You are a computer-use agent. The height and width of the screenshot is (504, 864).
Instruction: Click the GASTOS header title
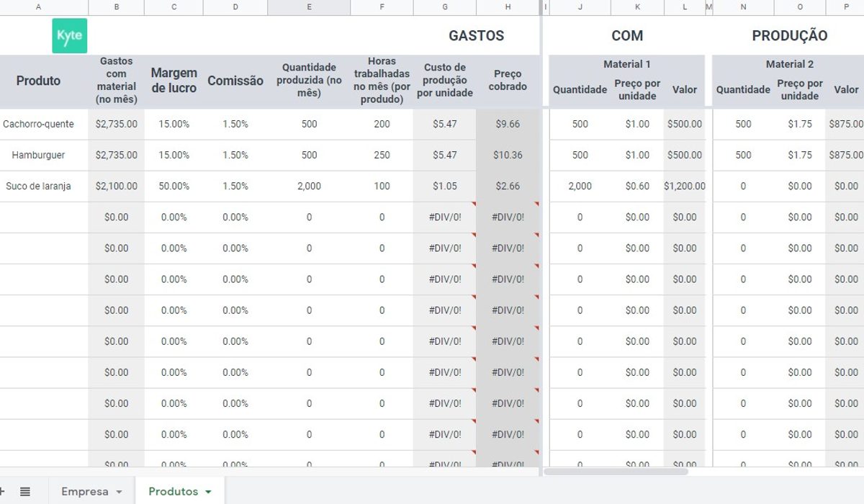click(477, 35)
